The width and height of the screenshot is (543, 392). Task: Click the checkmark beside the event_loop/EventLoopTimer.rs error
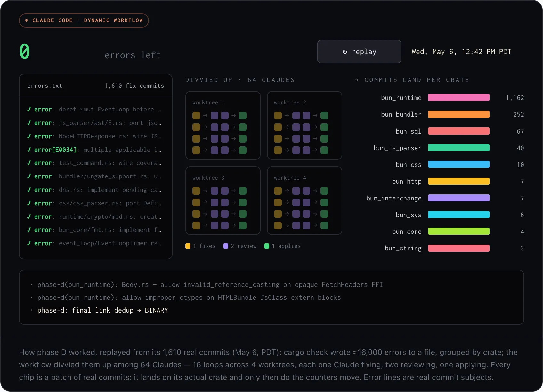tap(29, 243)
